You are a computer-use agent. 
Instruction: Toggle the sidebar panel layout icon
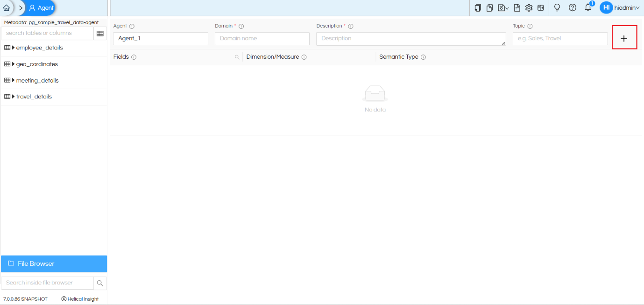tap(541, 8)
